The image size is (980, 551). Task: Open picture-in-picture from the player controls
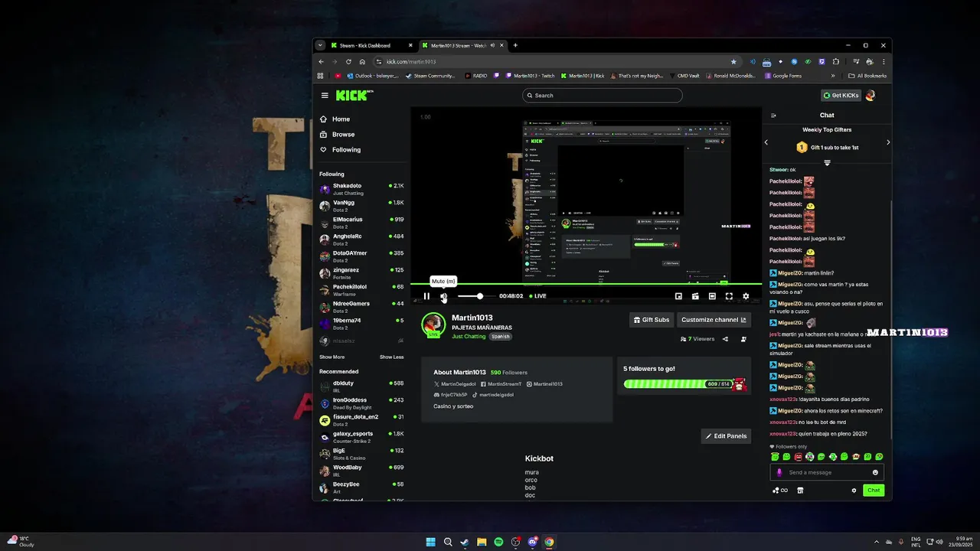[678, 296]
